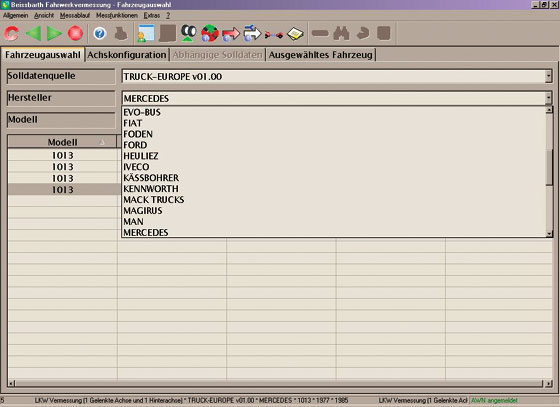The width and height of the screenshot is (560, 407).
Task: Click the TRUCK-EUROPE v01.00 combo box
Action: 337,76
